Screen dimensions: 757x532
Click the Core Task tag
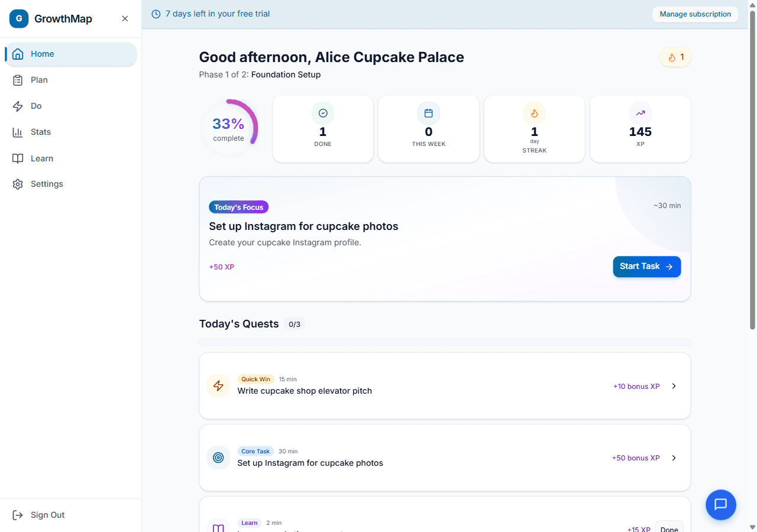point(255,451)
